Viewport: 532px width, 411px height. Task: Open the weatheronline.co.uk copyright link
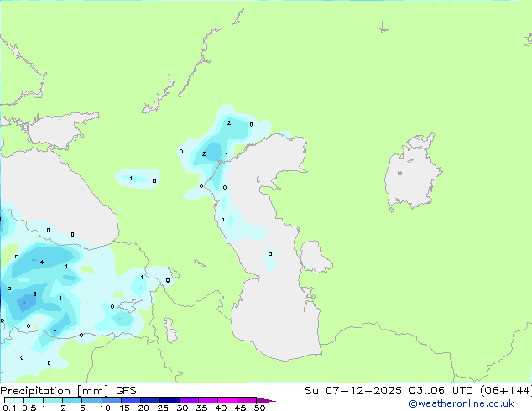tap(461, 403)
